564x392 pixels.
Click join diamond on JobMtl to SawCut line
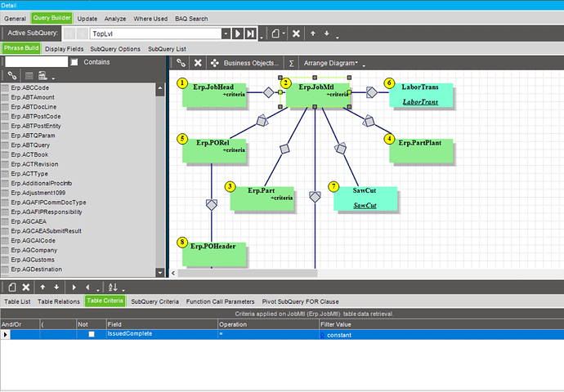[341, 148]
